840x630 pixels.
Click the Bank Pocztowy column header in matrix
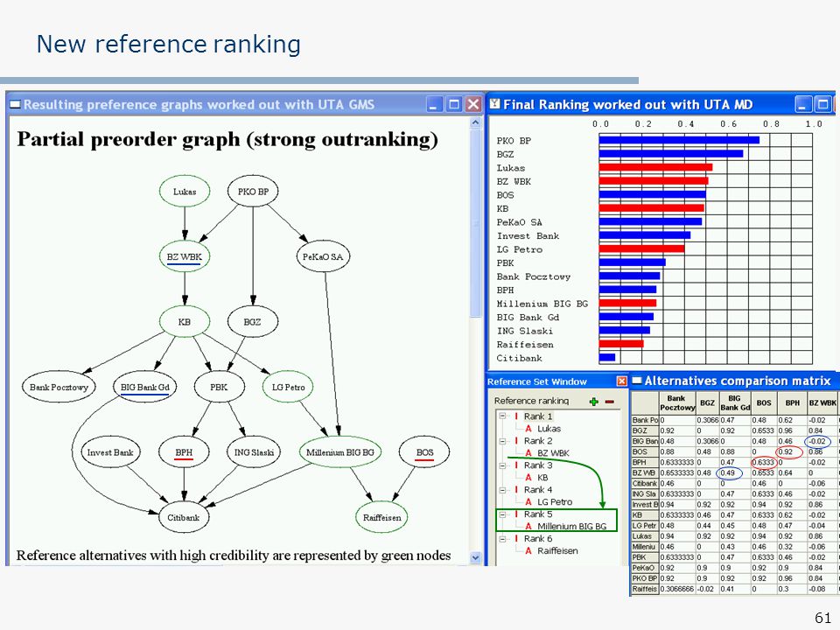[677, 402]
